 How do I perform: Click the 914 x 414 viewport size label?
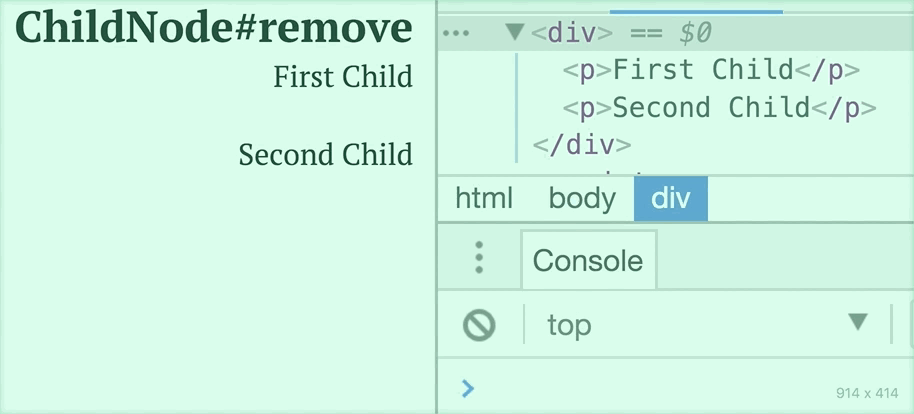coord(867,393)
